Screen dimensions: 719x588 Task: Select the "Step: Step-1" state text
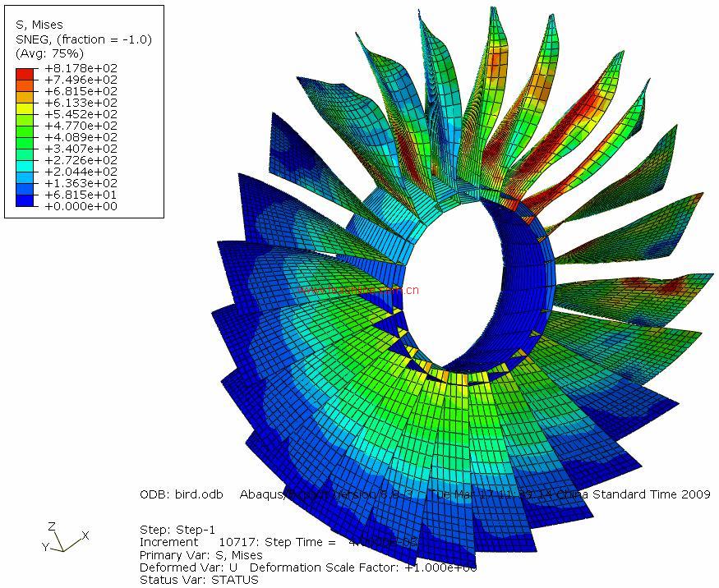(178, 530)
